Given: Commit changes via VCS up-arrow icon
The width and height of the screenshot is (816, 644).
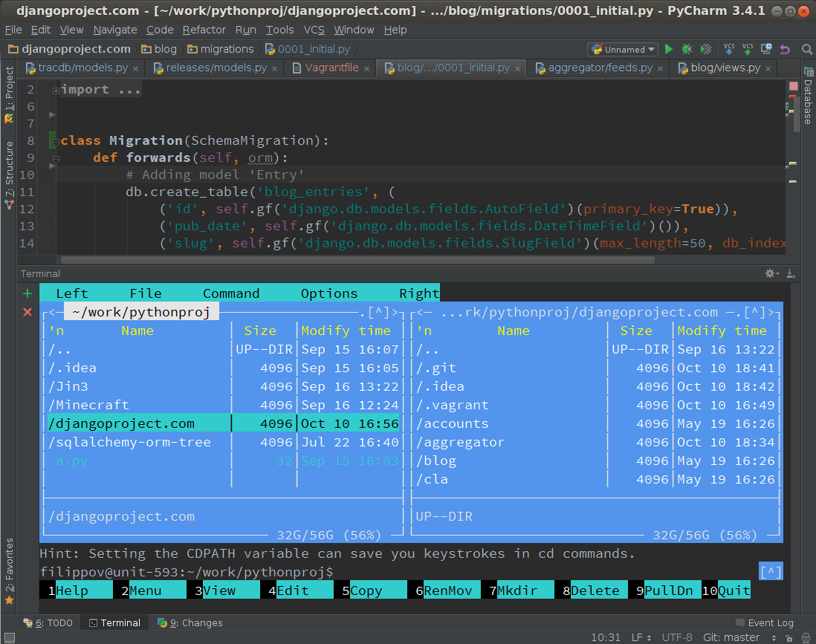Looking at the screenshot, I should click(748, 48).
